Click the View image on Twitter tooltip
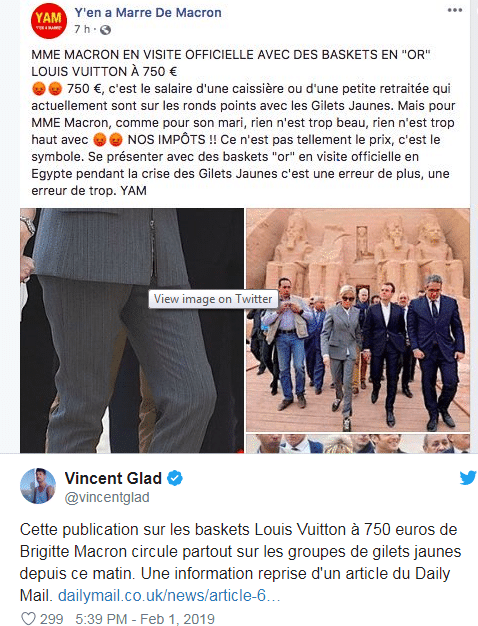 213,299
